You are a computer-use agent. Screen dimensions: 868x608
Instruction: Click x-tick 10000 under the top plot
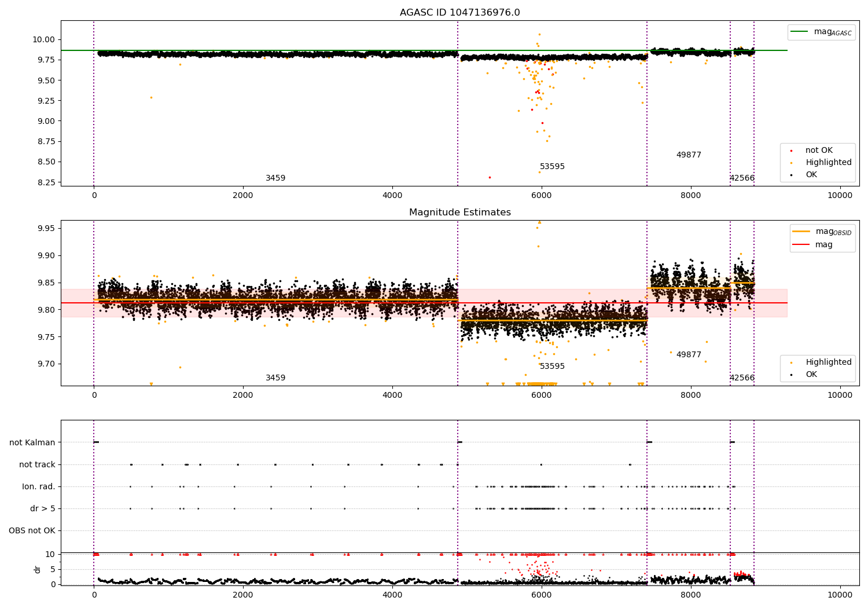(x=840, y=195)
